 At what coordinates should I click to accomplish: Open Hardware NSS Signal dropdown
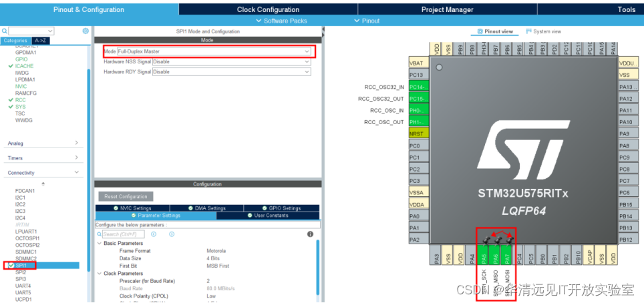click(232, 61)
